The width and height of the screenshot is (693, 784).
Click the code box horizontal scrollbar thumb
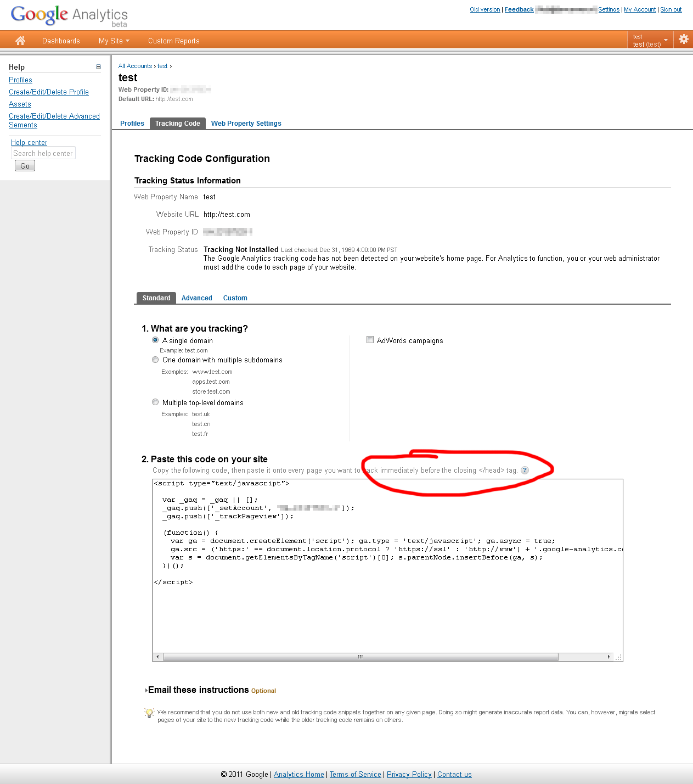point(360,657)
